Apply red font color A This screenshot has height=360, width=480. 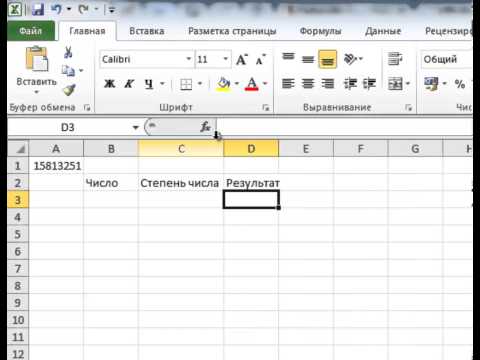tap(252, 84)
